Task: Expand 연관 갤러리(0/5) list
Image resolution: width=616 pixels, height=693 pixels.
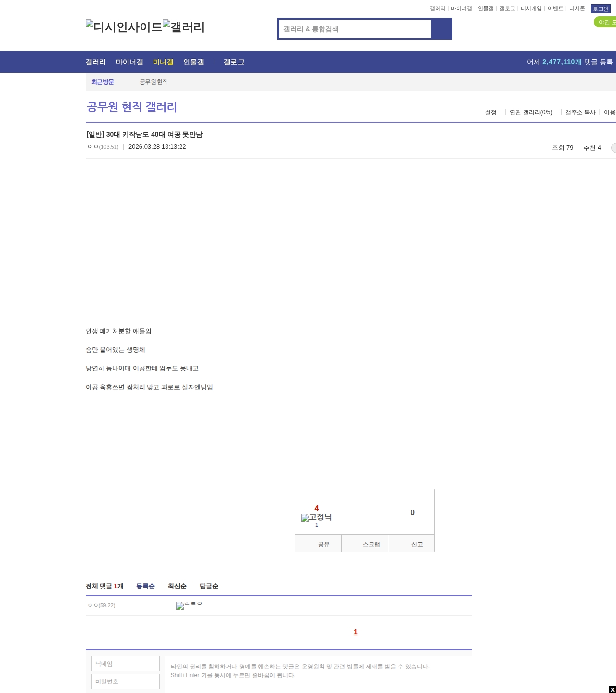Action: (531, 112)
